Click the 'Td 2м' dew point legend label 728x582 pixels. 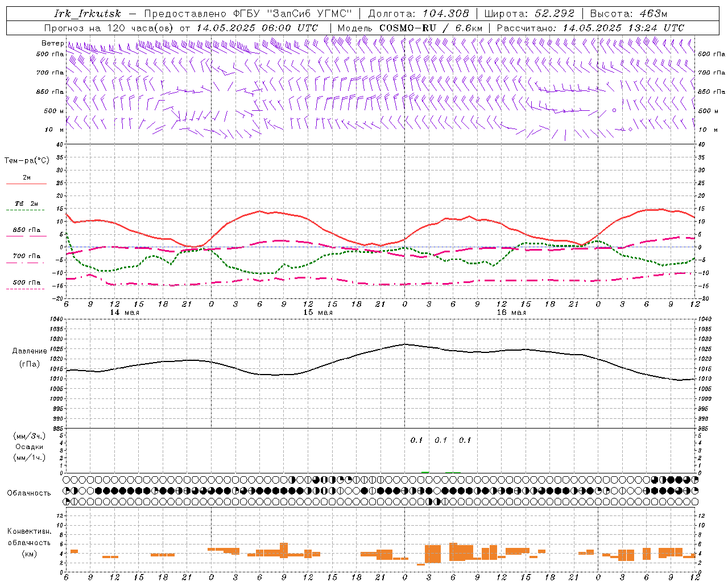[27, 203]
